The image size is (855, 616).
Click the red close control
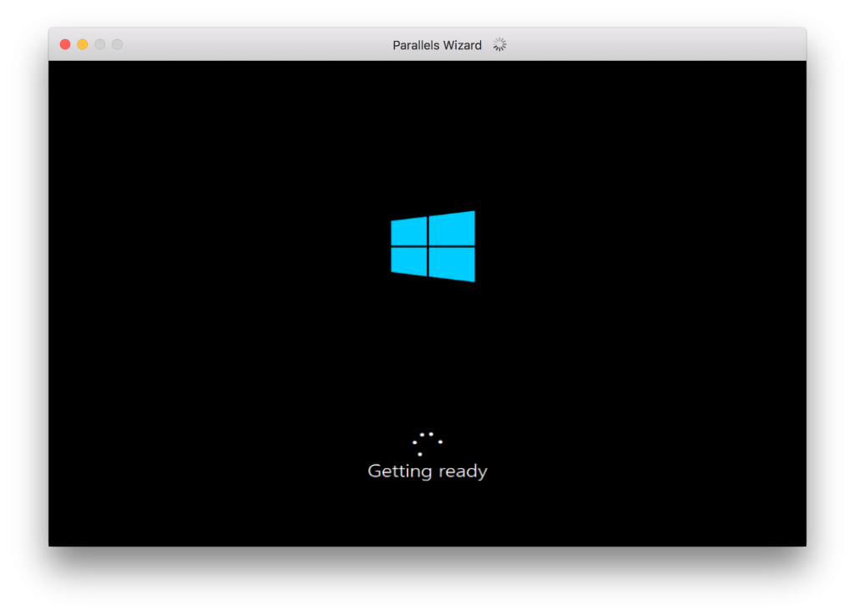click(64, 44)
